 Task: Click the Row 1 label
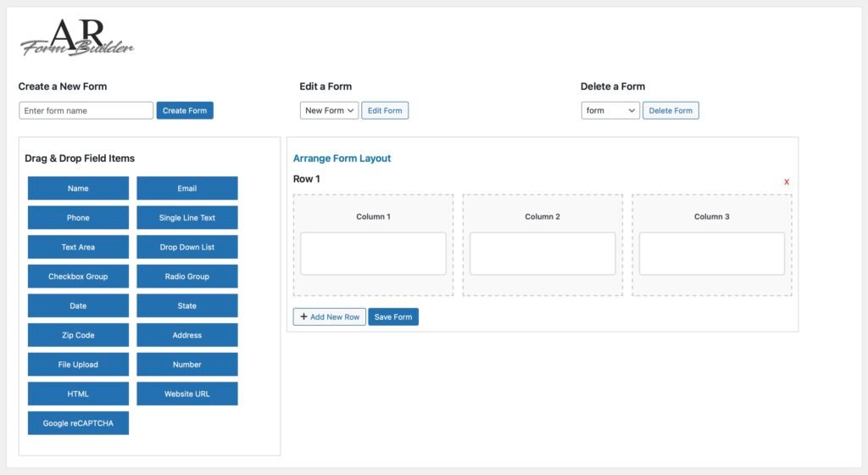click(x=306, y=179)
